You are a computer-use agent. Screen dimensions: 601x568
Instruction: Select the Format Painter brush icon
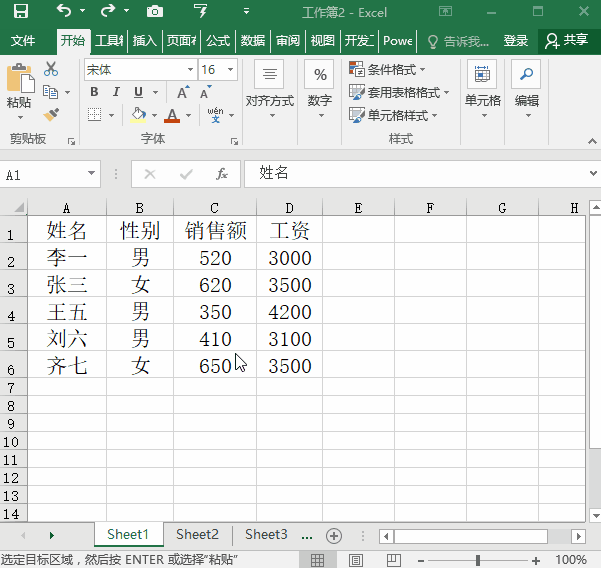(x=51, y=115)
